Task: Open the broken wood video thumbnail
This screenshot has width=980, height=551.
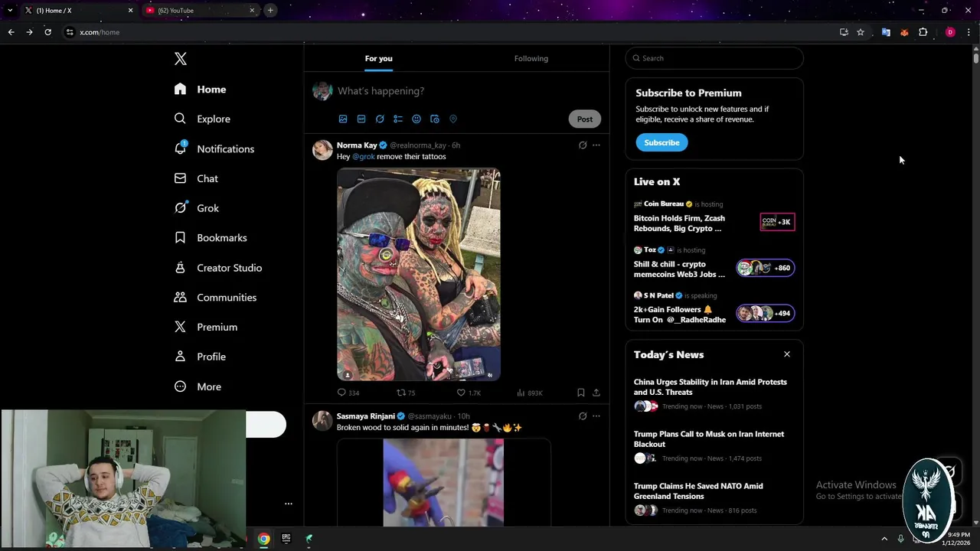Action: (443, 482)
